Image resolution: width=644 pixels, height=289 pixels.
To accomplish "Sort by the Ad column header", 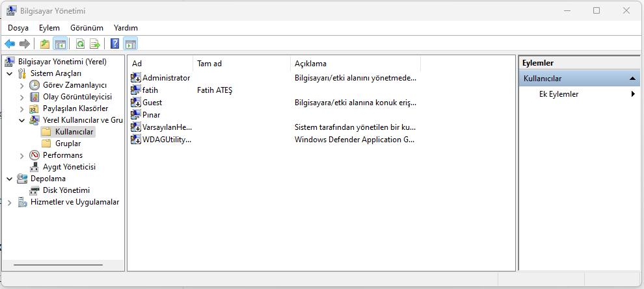I will pos(160,64).
